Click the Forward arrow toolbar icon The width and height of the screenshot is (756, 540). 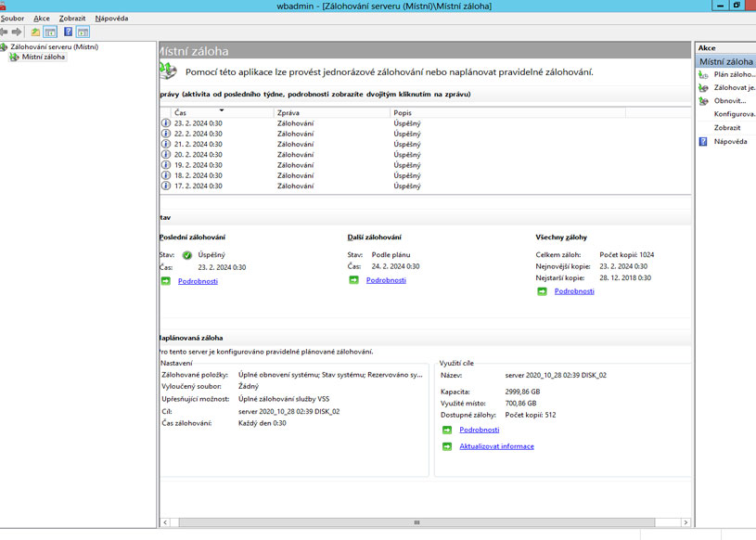pos(17,32)
